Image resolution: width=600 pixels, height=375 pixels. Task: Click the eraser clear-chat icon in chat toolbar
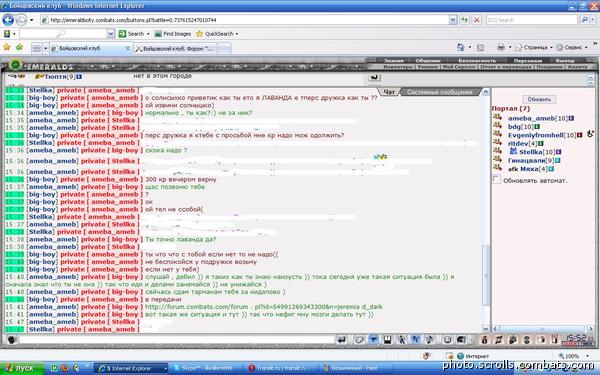[x=359, y=339]
